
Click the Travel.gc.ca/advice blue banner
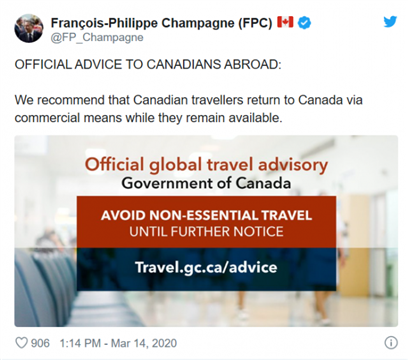pos(206,269)
